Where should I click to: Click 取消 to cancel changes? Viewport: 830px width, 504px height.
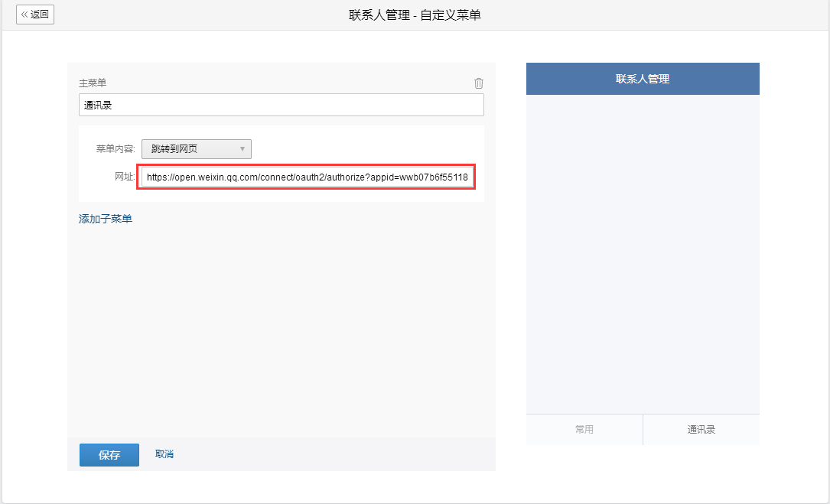(164, 454)
